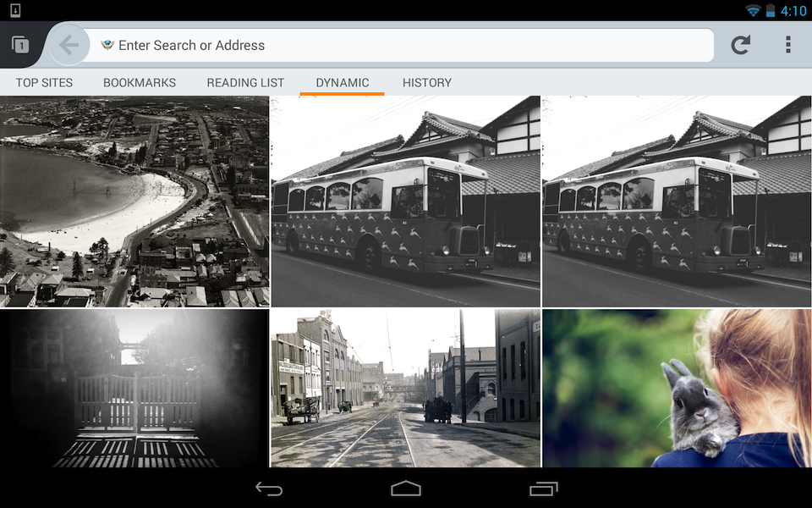Open the three-dot overflow menu

tap(787, 45)
